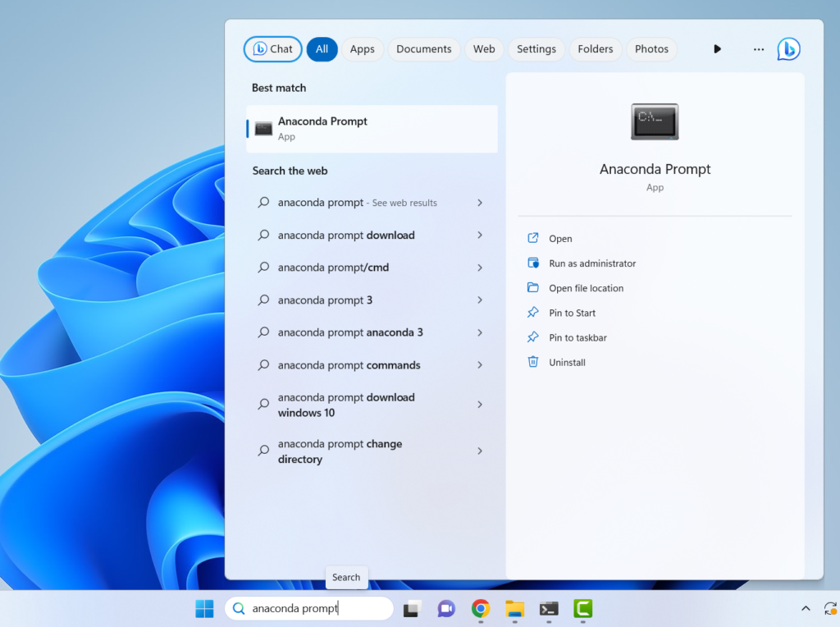840x627 pixels.
Task: Expand chevron for 'See web results' row
Action: point(479,203)
